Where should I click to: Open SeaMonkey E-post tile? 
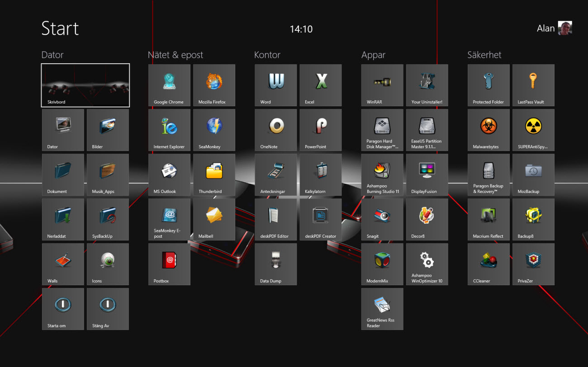click(x=169, y=219)
